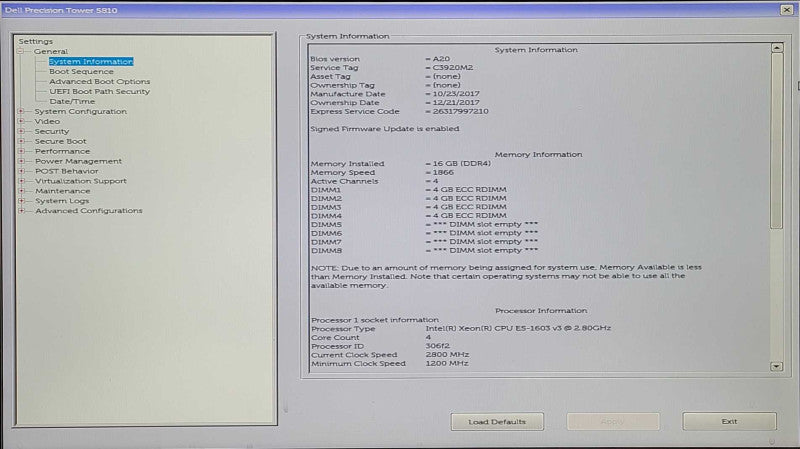Expand the Secure Boot node

click(21, 141)
